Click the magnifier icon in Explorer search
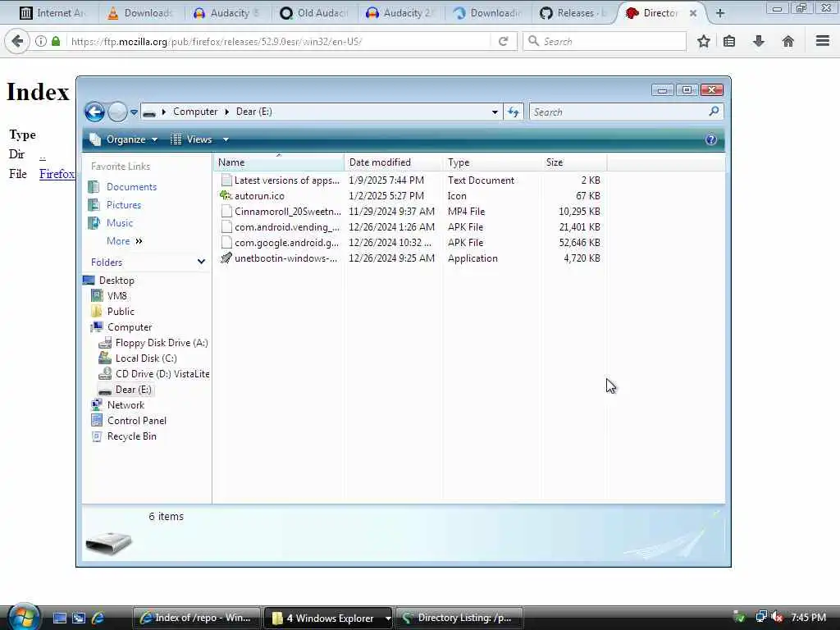Screen dimensions: 840x630 (x=714, y=112)
